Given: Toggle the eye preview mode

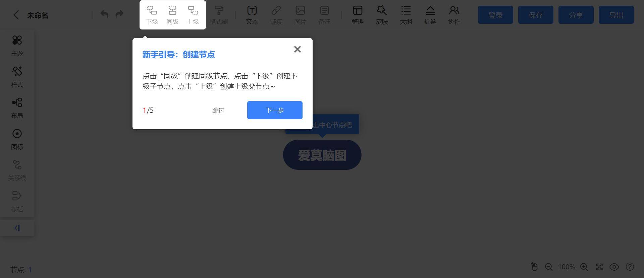Looking at the screenshot, I should tap(614, 267).
